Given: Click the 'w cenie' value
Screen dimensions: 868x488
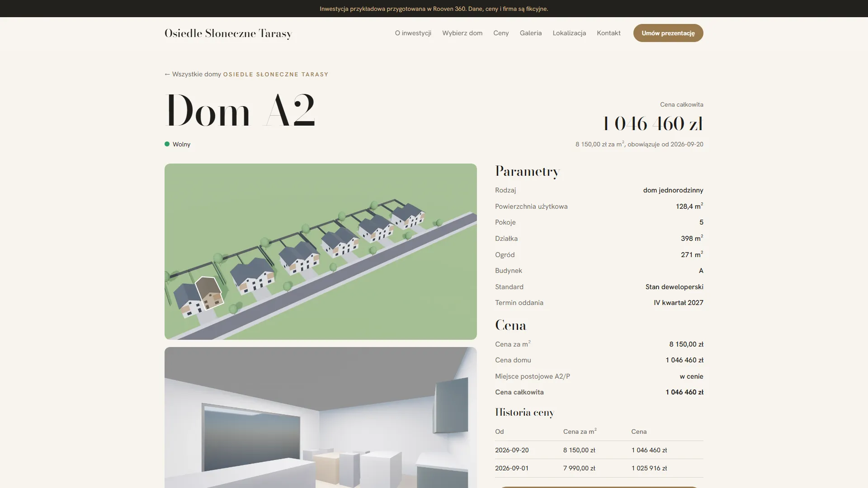Looking at the screenshot, I should tap(691, 376).
